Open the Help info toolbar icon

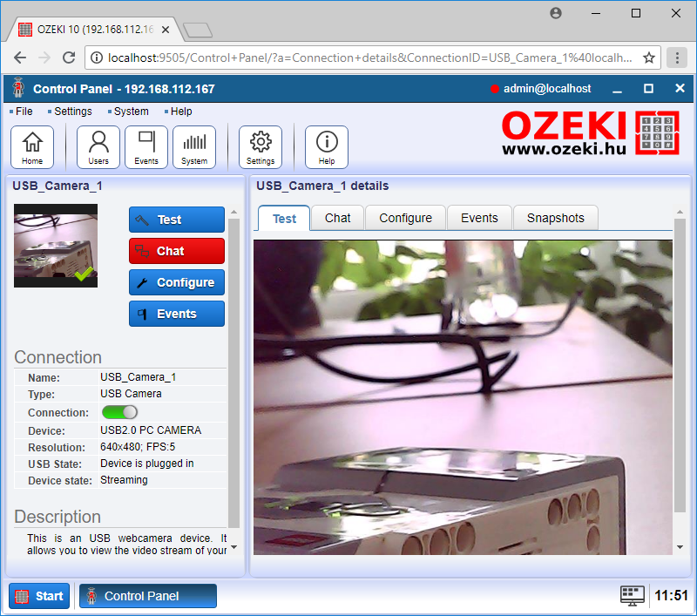(327, 147)
